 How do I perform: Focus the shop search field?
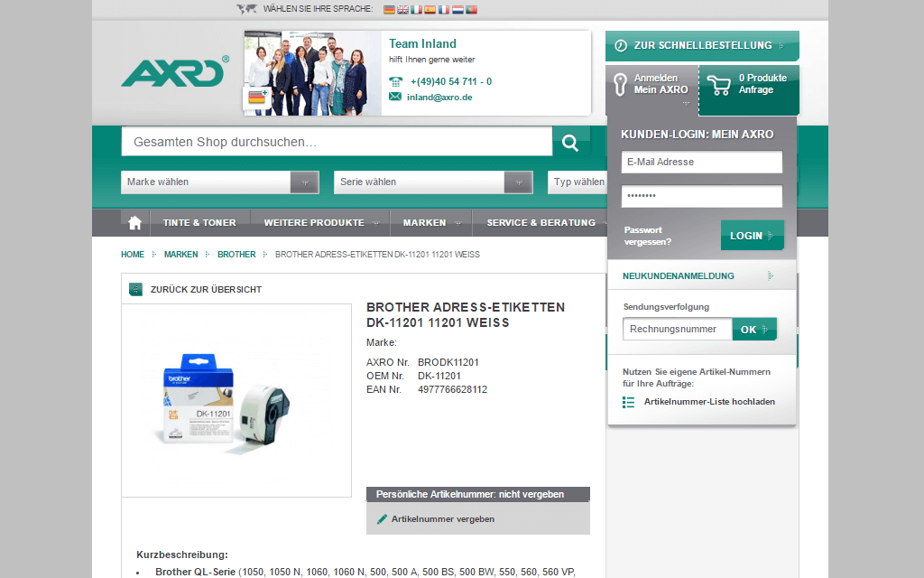point(337,142)
